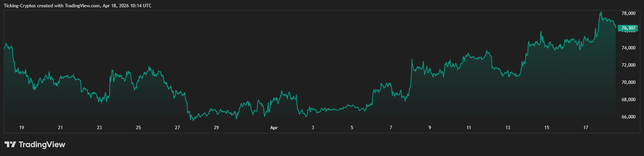Click the date label 3 on time axis
Image resolution: width=644 pixels, height=156 pixels.
pos(313,128)
